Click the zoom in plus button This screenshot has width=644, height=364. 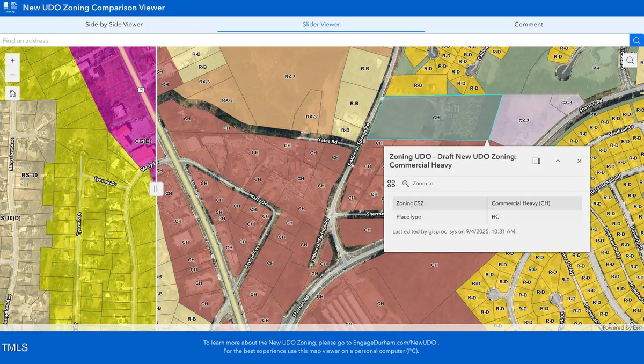(x=13, y=61)
